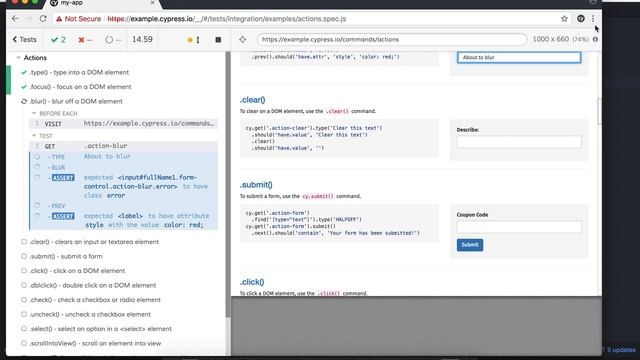Click the 1000 x 660 viewport size text
Viewport: 640px width, 360px height.
click(551, 39)
